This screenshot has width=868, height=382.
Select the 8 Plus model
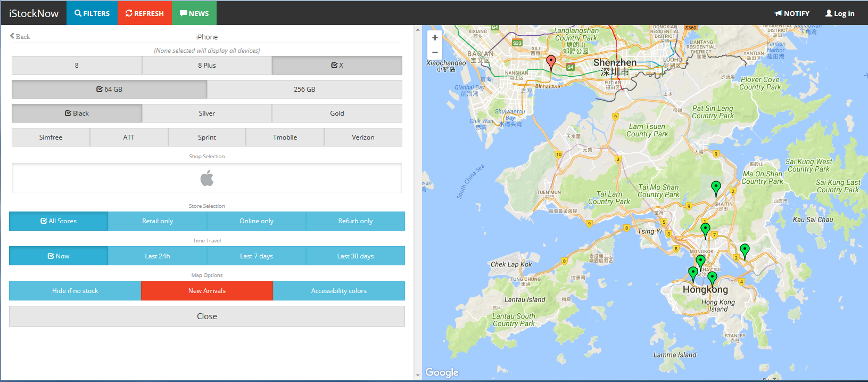pyautogui.click(x=207, y=66)
